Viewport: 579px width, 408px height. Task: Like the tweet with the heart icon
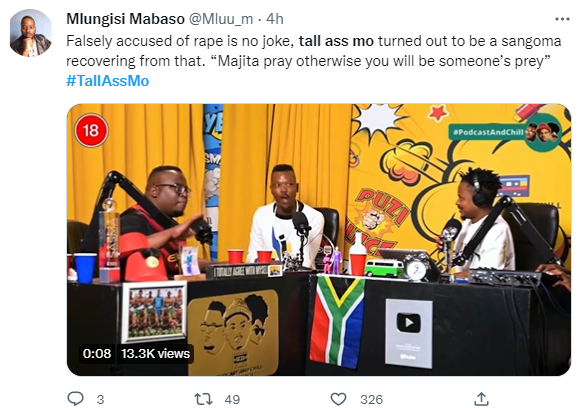[x=338, y=399]
